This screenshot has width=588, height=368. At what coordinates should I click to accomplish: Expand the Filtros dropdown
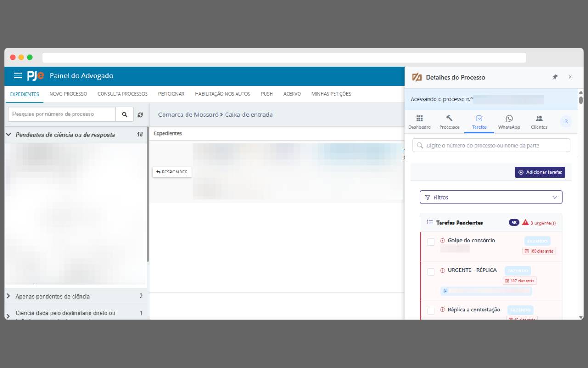(491, 197)
